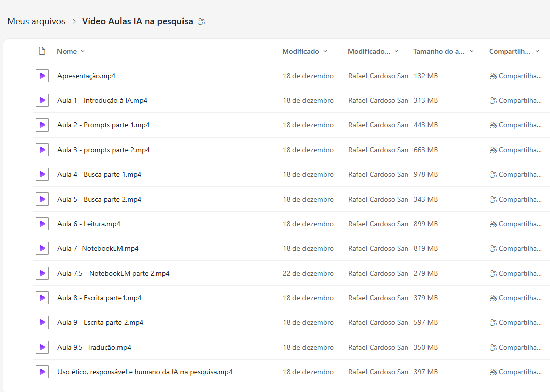Open Aula 4 - Busca parte 1.mp4
Image resolution: width=550 pixels, height=392 pixels.
pos(99,174)
